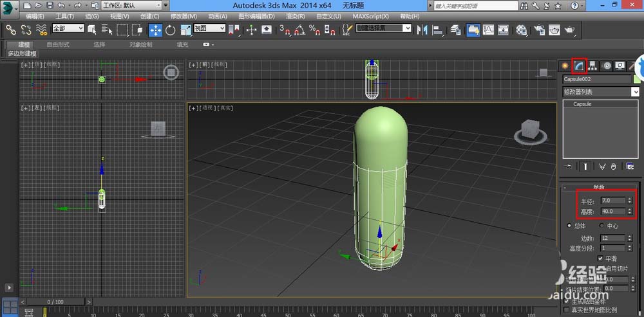Activate the Select and Rotate tool
644x317 pixels.
coord(171,30)
